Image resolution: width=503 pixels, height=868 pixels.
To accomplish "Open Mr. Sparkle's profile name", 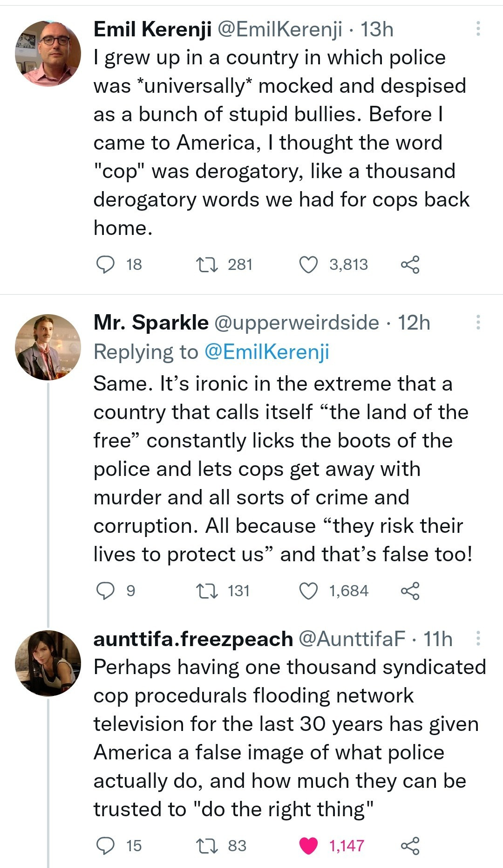I will pos(151,323).
